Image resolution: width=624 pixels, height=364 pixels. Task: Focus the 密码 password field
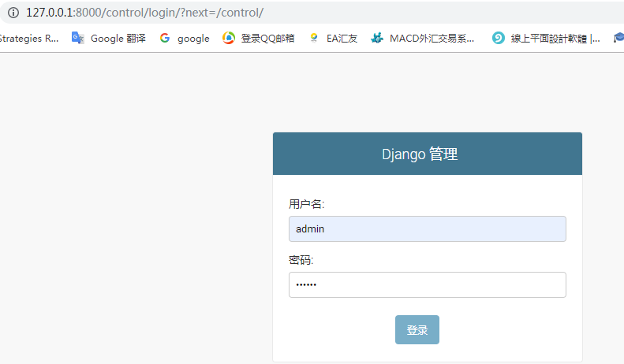tap(428, 285)
